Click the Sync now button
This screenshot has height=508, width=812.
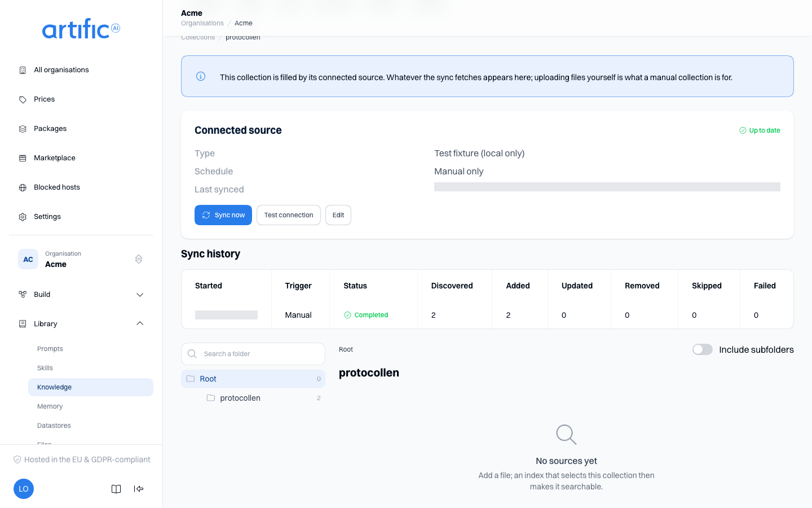tap(223, 215)
